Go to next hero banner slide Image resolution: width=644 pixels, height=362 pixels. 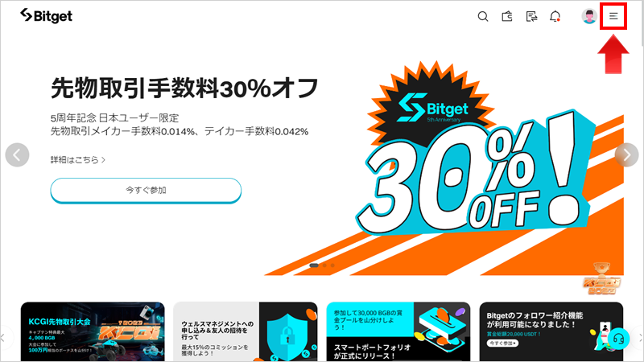click(626, 154)
